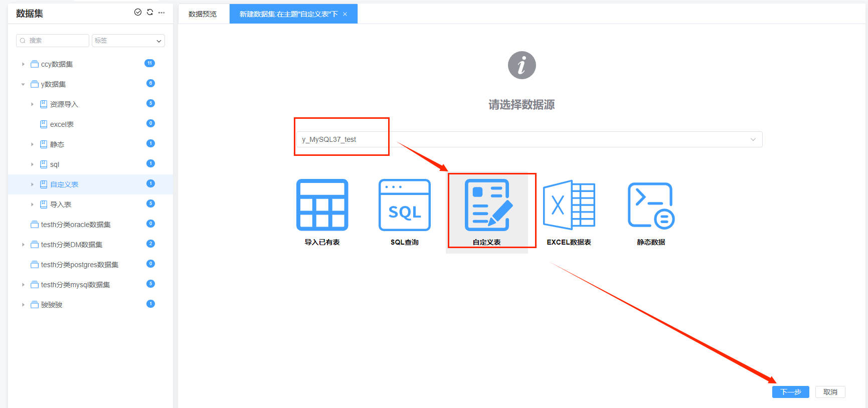This screenshot has width=868, height=408.
Task: Collapse the y数据集 folder
Action: 23,84
